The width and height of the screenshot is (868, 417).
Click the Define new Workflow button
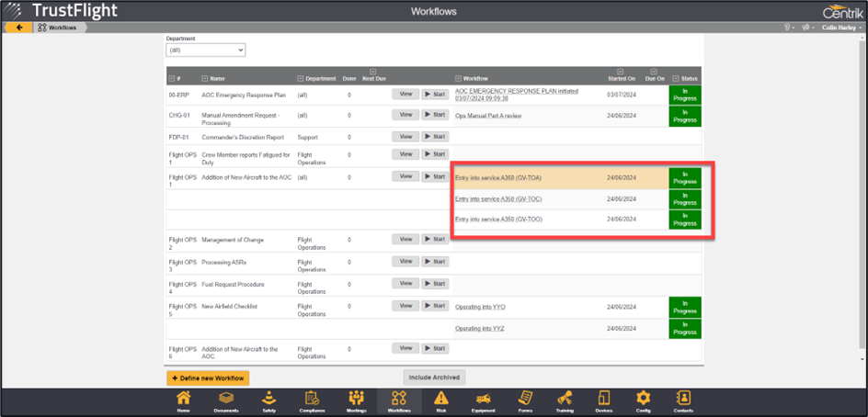(208, 378)
